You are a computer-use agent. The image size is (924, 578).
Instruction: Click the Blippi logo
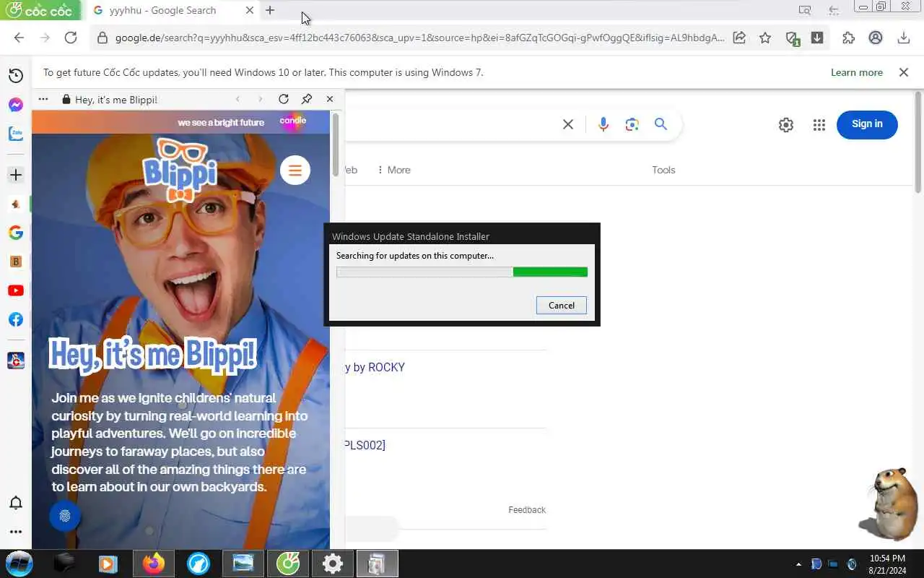180,171
